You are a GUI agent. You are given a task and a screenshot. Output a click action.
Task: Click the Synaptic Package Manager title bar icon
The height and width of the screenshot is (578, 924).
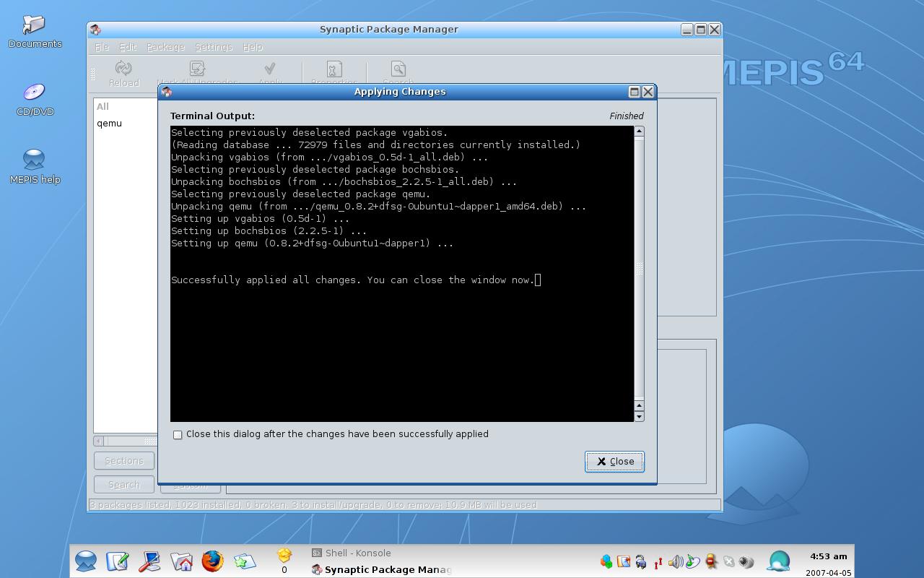tap(95, 30)
